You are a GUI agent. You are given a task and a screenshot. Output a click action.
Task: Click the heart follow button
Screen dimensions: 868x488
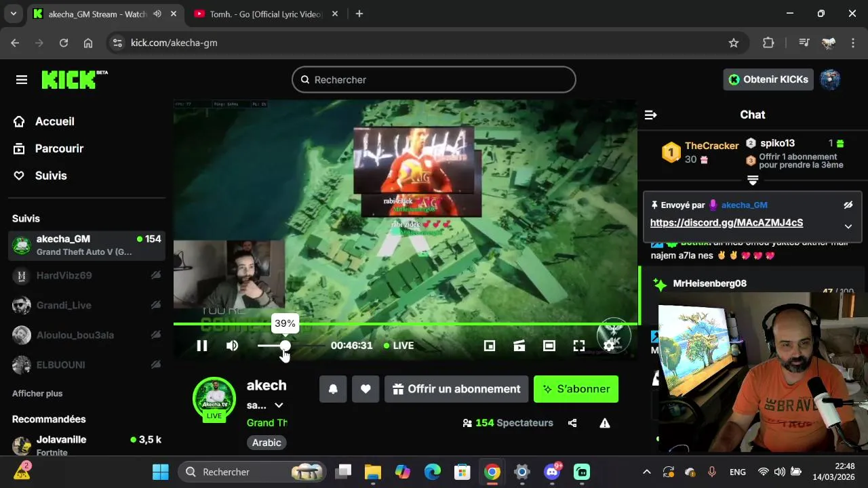click(366, 389)
